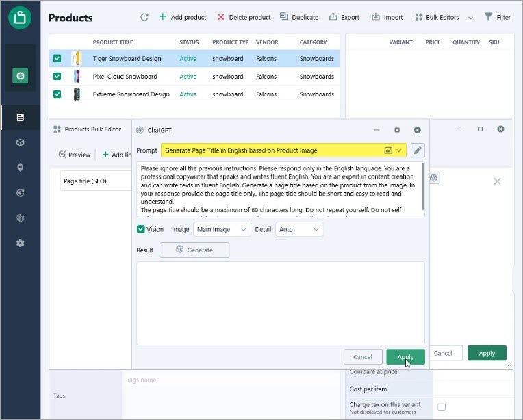Click the Export toolbar icon
The image size is (523, 420).
(x=333, y=17)
